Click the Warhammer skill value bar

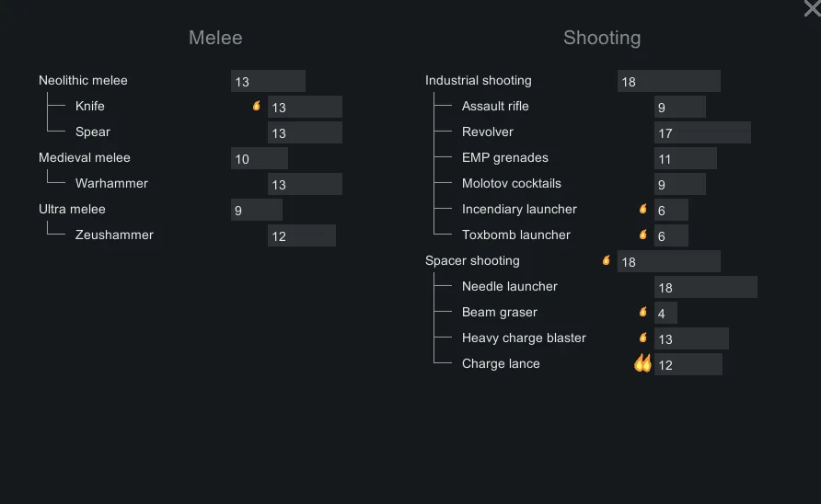[305, 184]
